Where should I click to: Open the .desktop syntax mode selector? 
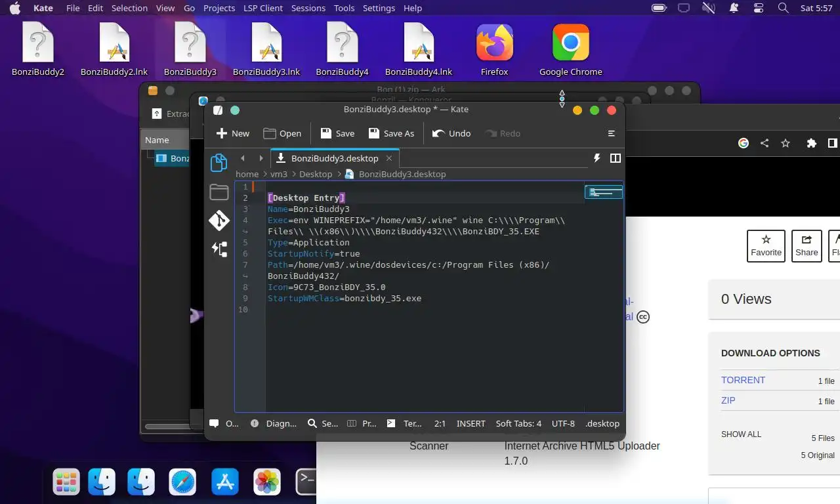tap(602, 423)
